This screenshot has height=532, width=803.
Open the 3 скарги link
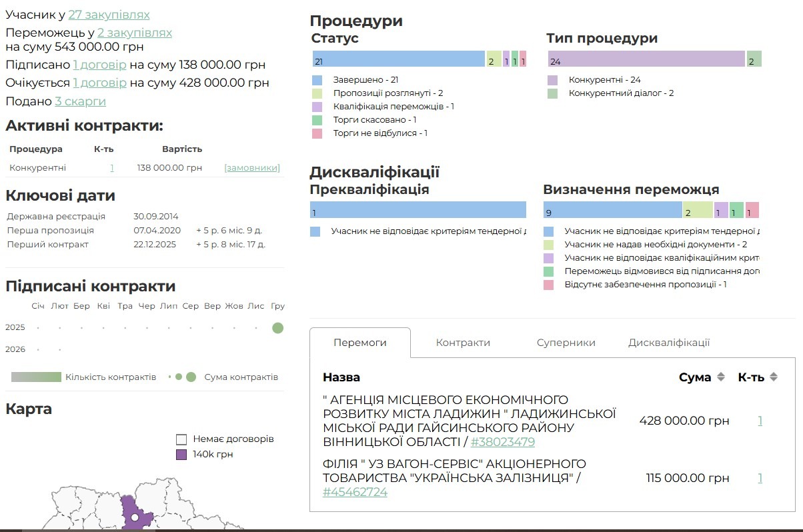point(80,101)
